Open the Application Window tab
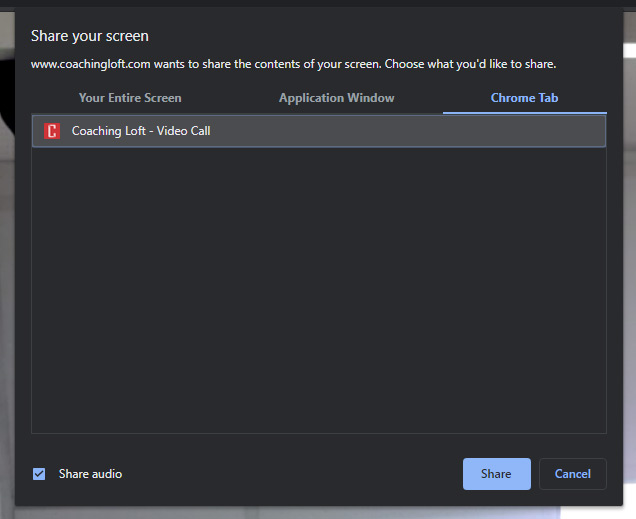The height and width of the screenshot is (519, 636). [336, 98]
